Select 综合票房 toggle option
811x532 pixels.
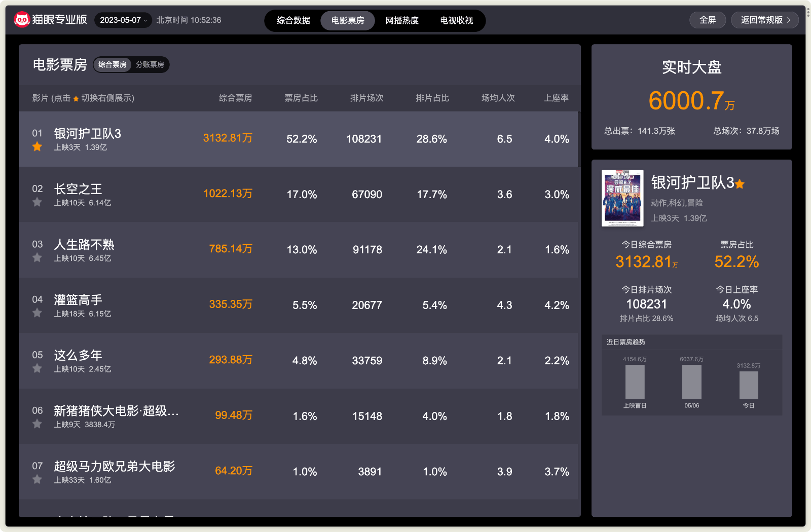click(113, 64)
